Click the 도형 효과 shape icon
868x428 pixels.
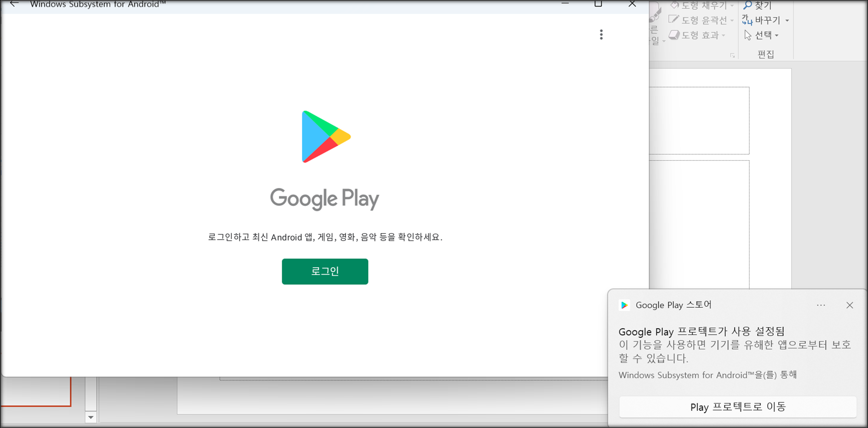[x=674, y=35]
